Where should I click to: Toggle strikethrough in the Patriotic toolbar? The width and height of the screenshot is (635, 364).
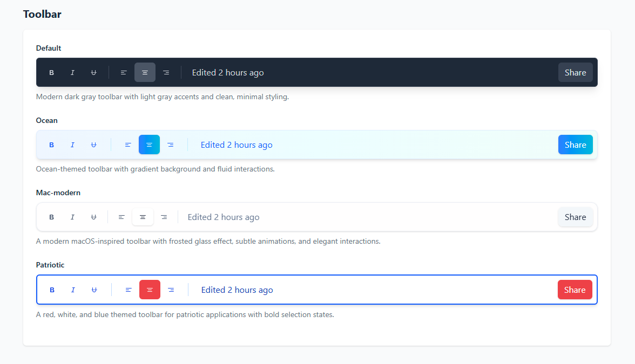click(x=94, y=290)
